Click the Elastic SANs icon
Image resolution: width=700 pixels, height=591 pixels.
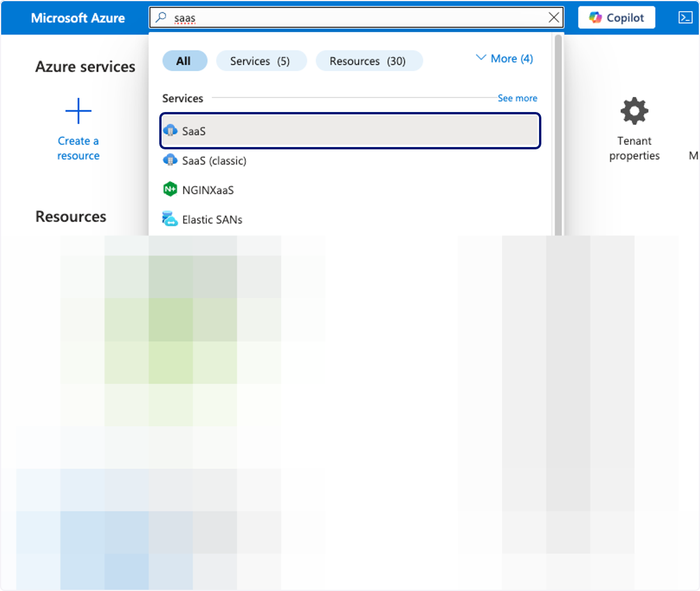170,219
